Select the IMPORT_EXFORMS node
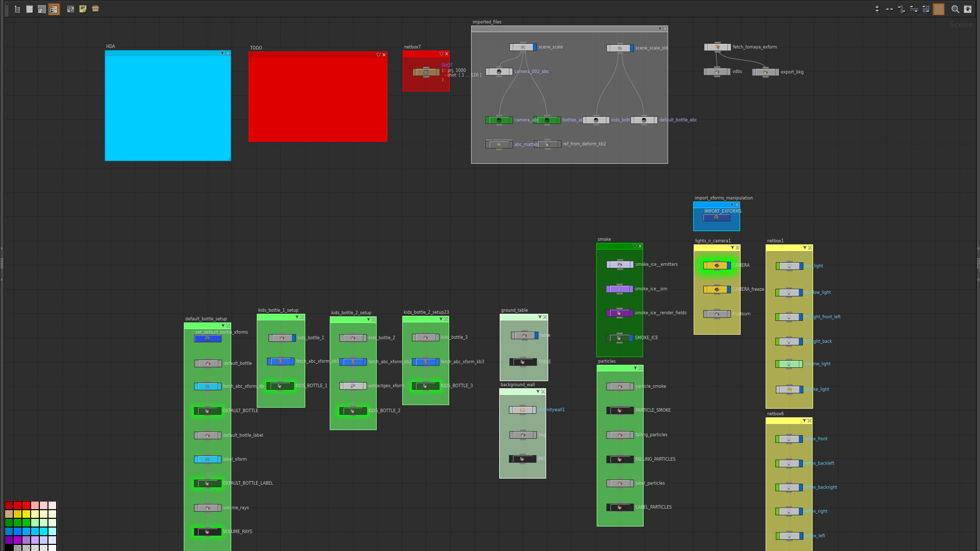This screenshot has width=980, height=551. pyautogui.click(x=716, y=218)
